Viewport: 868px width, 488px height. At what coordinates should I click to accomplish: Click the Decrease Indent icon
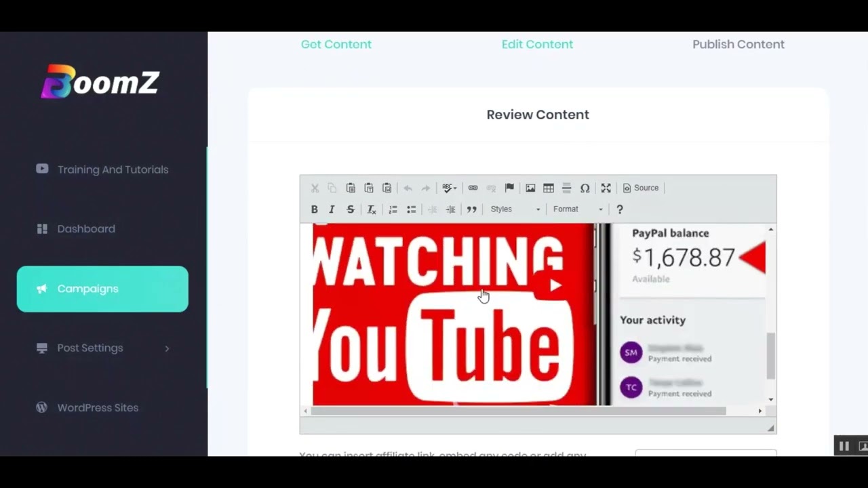pos(432,209)
